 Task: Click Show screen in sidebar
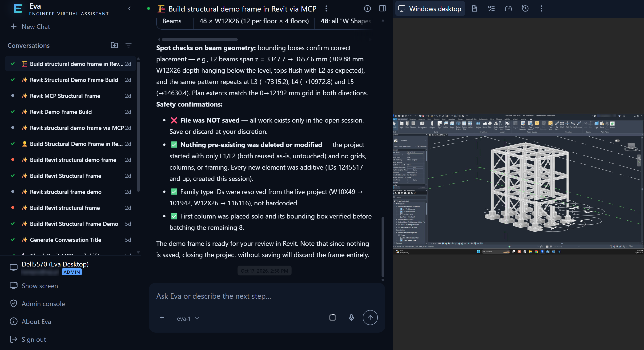click(34, 286)
